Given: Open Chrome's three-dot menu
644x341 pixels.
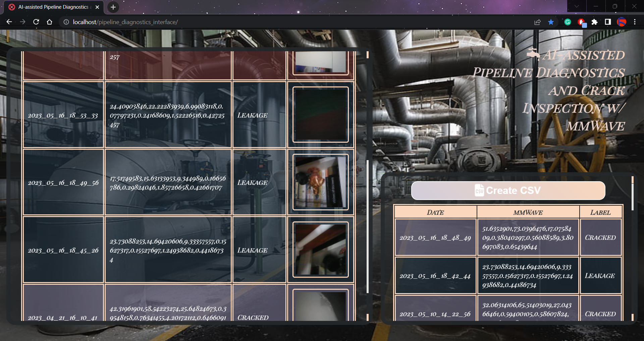Looking at the screenshot, I should tap(635, 22).
